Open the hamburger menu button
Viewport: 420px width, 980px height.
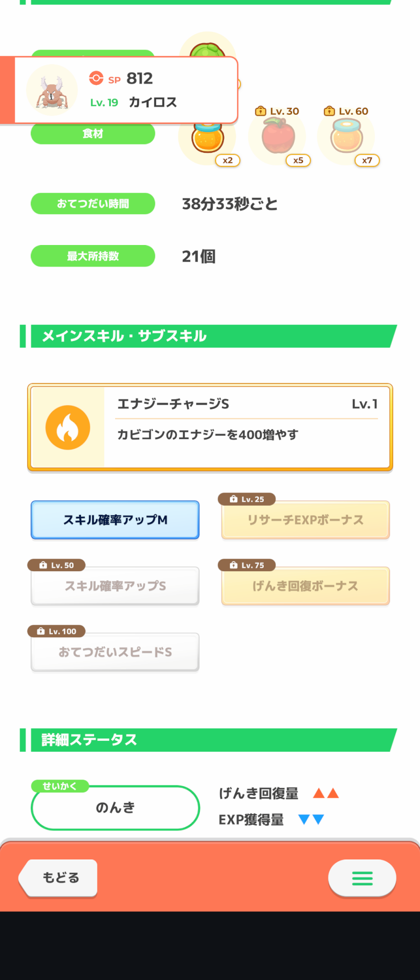[362, 878]
